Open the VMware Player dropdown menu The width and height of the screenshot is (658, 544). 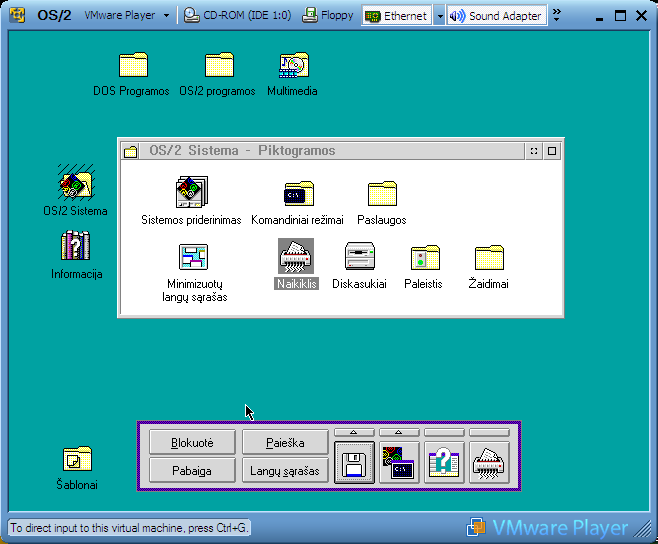click(126, 16)
